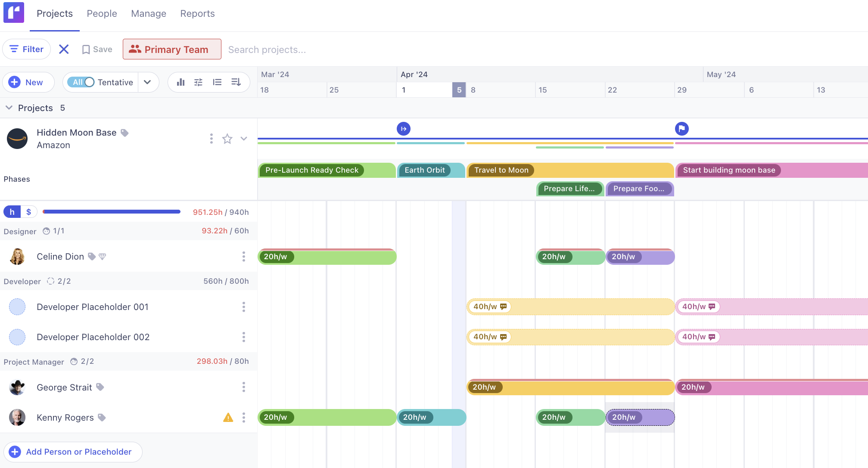
Task: Click the list view icon in toolbar
Action: (217, 82)
